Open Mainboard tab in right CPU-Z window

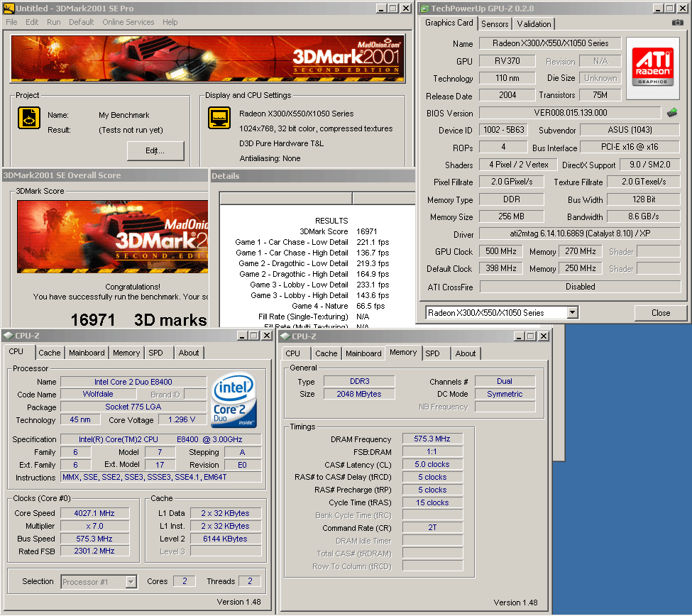click(363, 353)
